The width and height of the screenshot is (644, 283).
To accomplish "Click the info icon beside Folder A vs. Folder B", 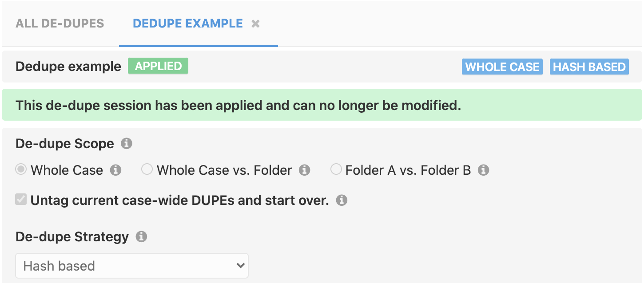I will point(484,169).
